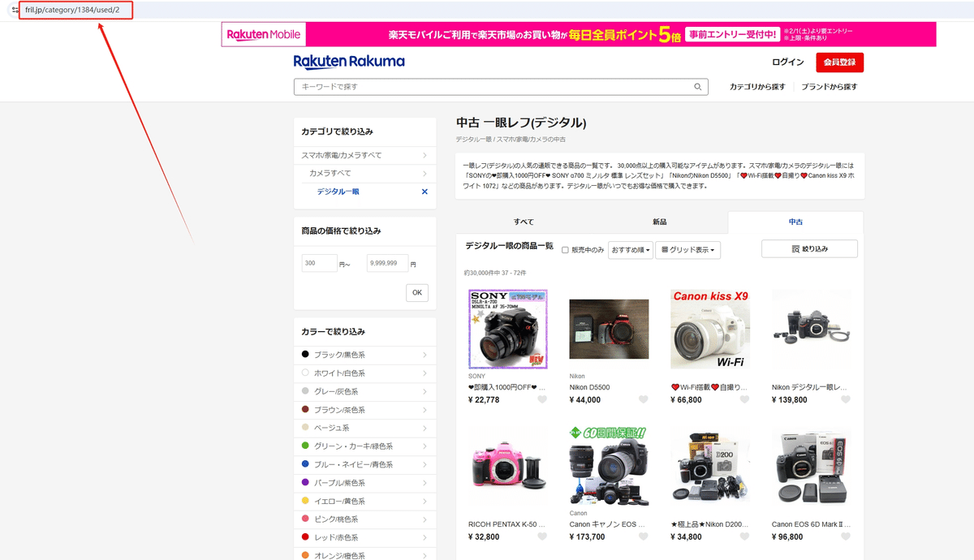Click デジタル一眼 breadcrumb link
974x560 pixels.
[x=473, y=140]
